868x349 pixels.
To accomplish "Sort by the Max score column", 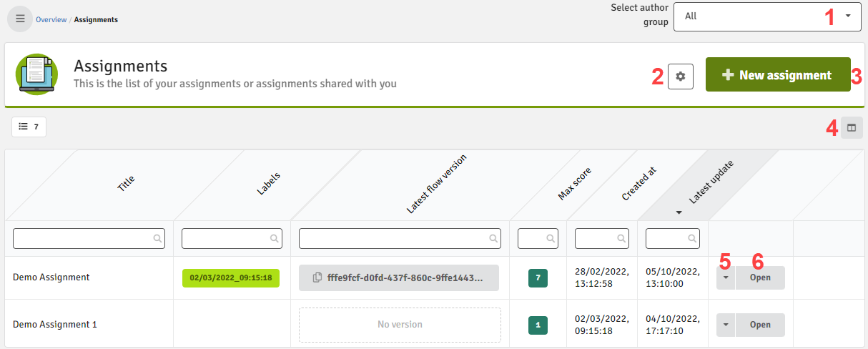I will point(575,183).
